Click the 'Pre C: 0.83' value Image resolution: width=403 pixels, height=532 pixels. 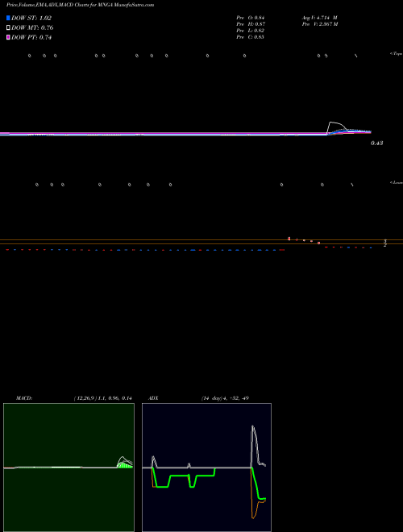point(251,37)
